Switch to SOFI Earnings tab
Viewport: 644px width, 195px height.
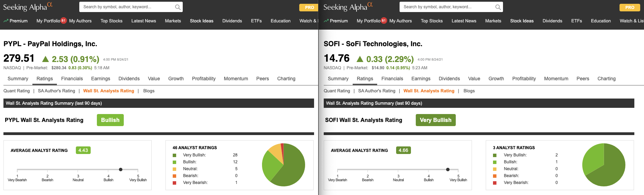click(x=421, y=79)
